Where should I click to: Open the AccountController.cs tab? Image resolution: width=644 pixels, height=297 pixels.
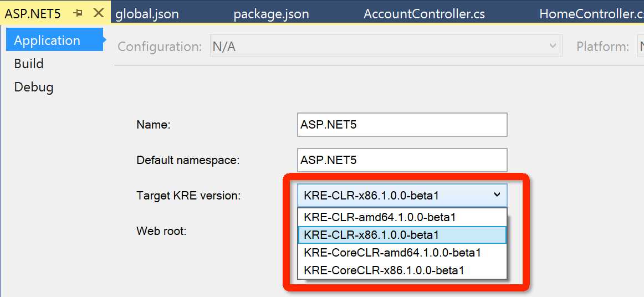click(x=425, y=14)
